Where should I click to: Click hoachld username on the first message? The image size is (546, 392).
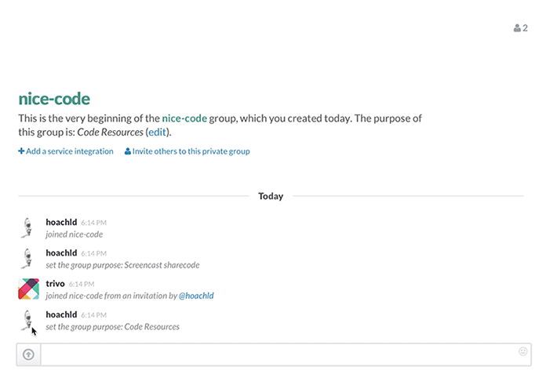pyautogui.click(x=61, y=222)
